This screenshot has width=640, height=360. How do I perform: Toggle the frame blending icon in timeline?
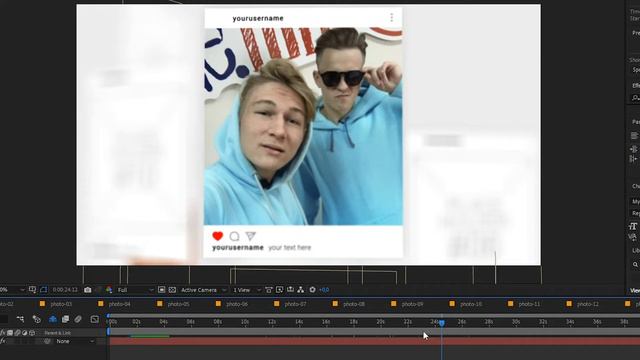tap(65, 319)
